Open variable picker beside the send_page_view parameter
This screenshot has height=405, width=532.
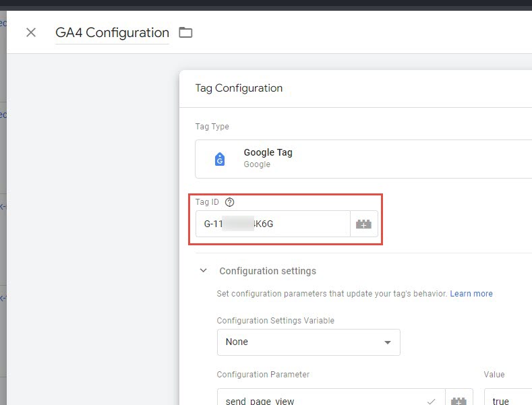(x=459, y=401)
